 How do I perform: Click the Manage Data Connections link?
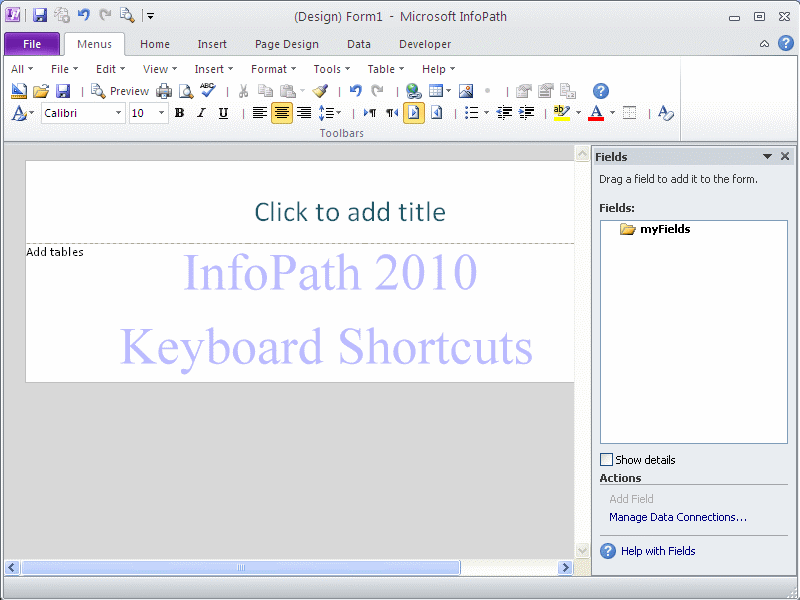click(x=678, y=517)
